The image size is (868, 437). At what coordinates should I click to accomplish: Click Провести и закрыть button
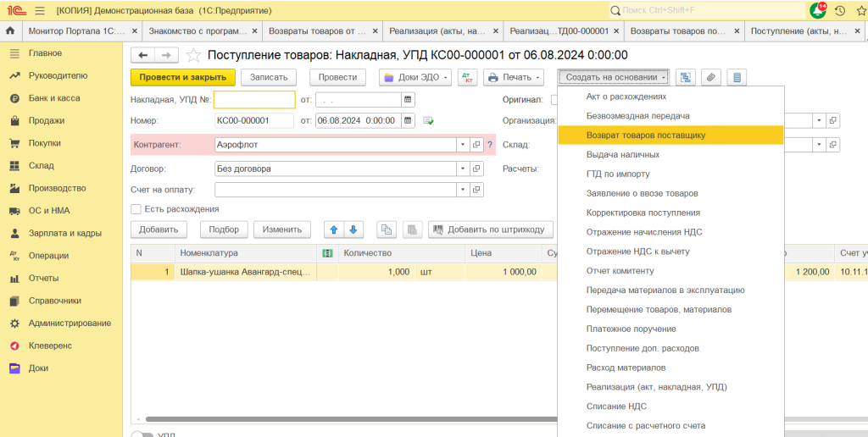[x=183, y=77]
